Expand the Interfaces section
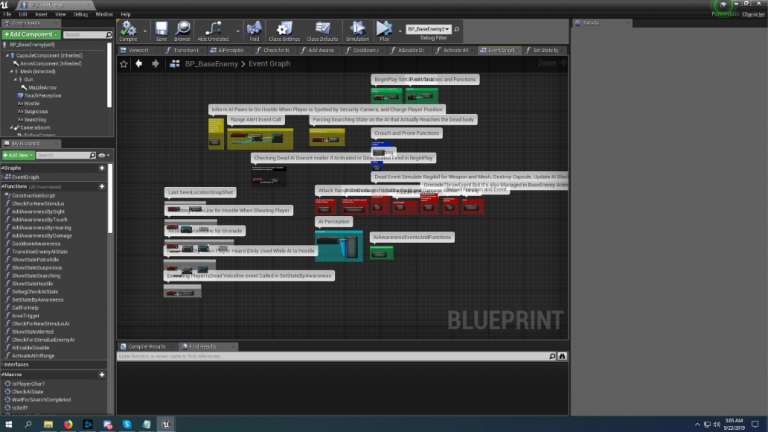The width and height of the screenshot is (768, 432). [x=2, y=365]
